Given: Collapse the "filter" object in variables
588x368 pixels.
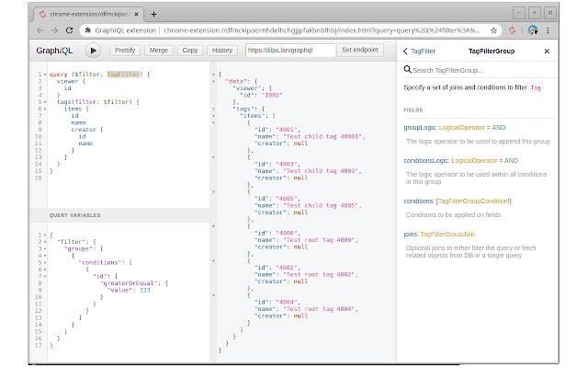Looking at the screenshot, I should click(45, 242).
